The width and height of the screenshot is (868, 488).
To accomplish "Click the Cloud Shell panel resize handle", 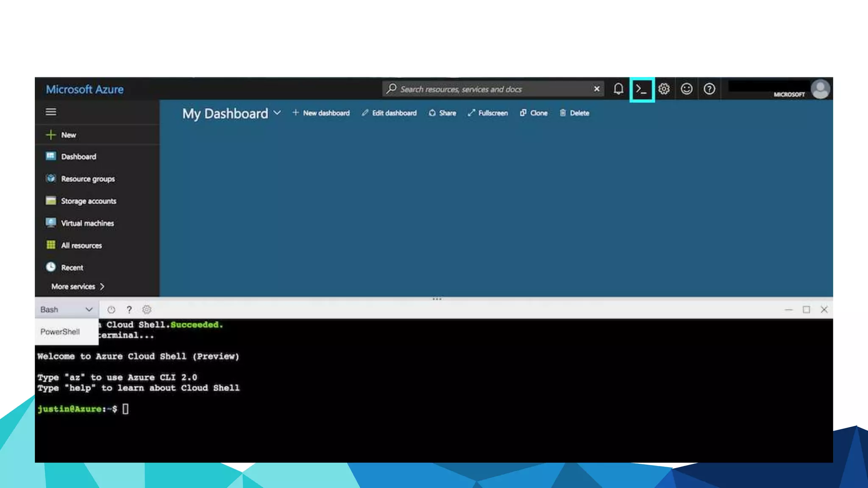I will point(437,299).
